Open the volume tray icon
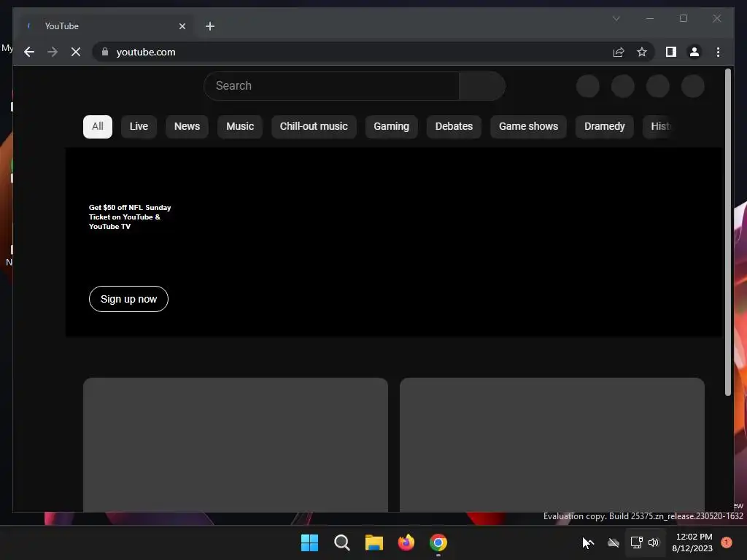 [654, 542]
